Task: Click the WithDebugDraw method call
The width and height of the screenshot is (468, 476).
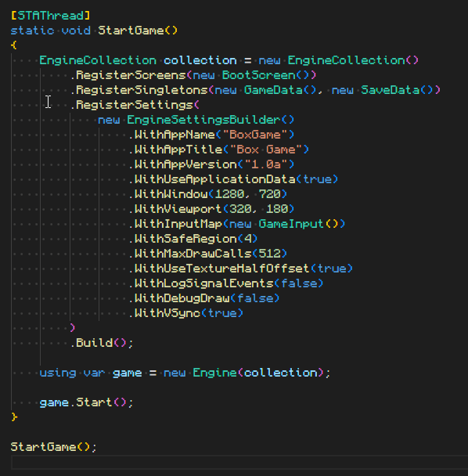Action: click(x=182, y=298)
